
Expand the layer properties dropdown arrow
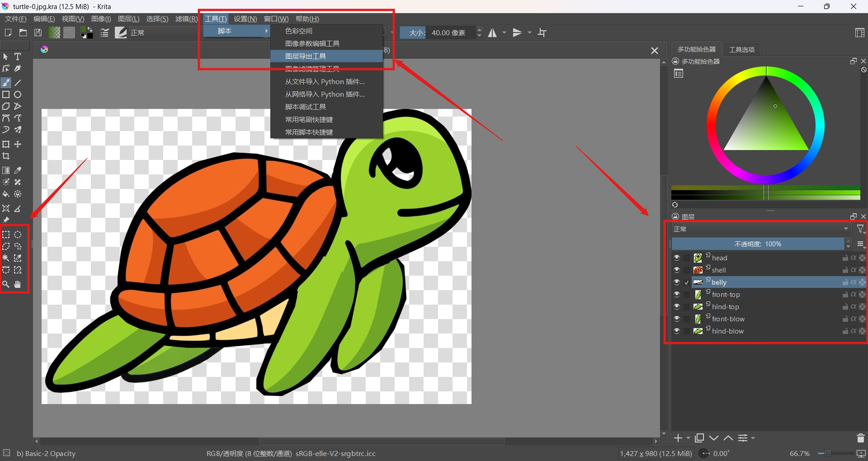[753, 438]
